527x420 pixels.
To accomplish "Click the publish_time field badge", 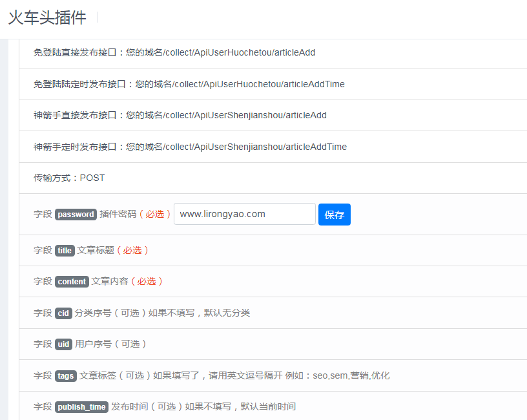I will tap(81, 407).
